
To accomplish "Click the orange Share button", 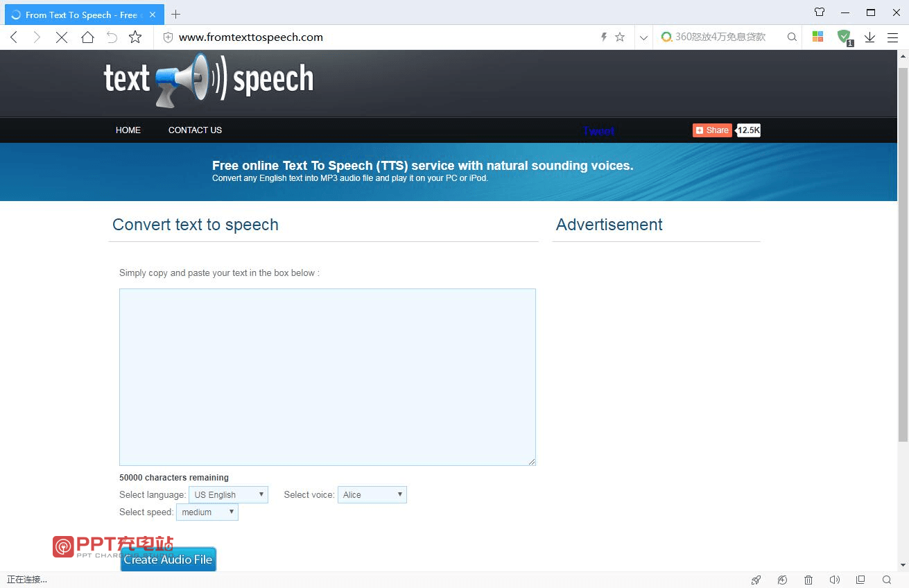I will [712, 130].
